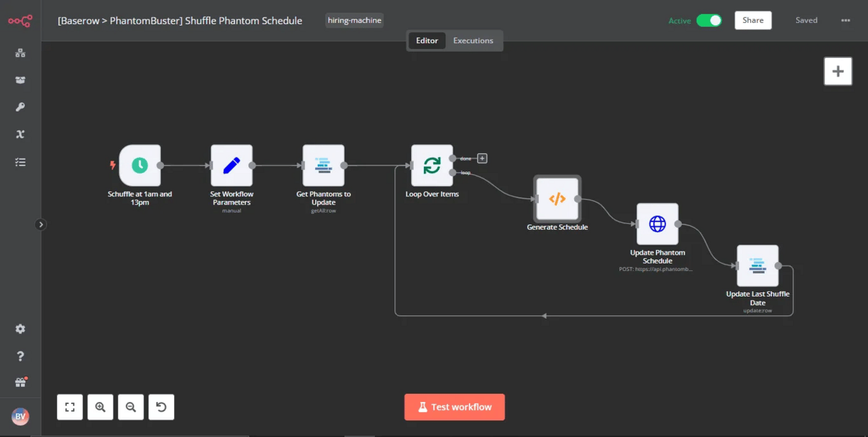
Task: Open Templates in the sidebar
Action: pos(20,80)
